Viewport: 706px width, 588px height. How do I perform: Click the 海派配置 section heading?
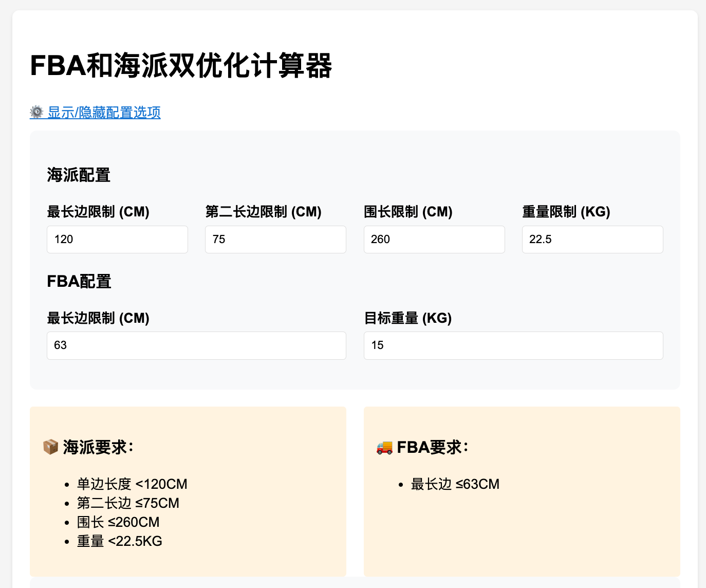click(79, 175)
